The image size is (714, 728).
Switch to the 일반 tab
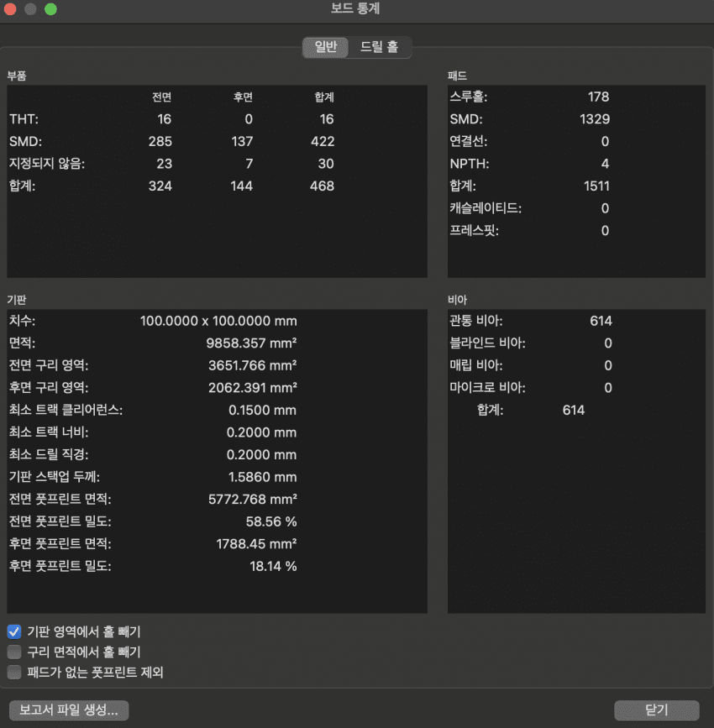(x=325, y=47)
